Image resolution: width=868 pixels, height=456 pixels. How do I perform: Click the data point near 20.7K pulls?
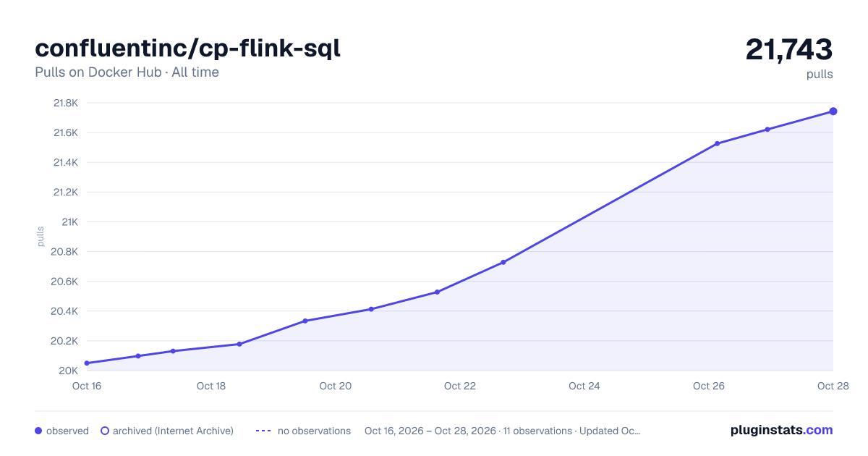503,262
